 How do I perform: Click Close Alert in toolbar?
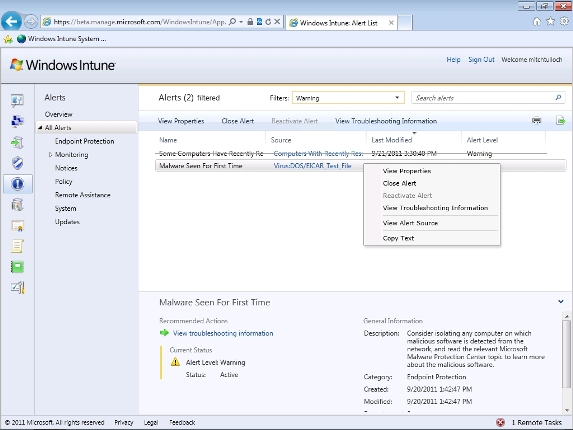(x=238, y=121)
